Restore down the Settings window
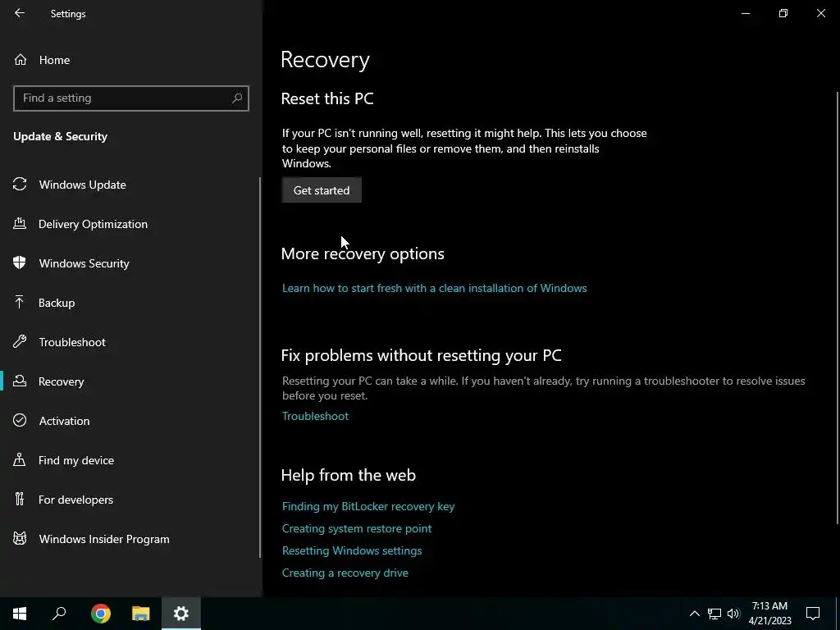The image size is (840, 630). click(783, 13)
